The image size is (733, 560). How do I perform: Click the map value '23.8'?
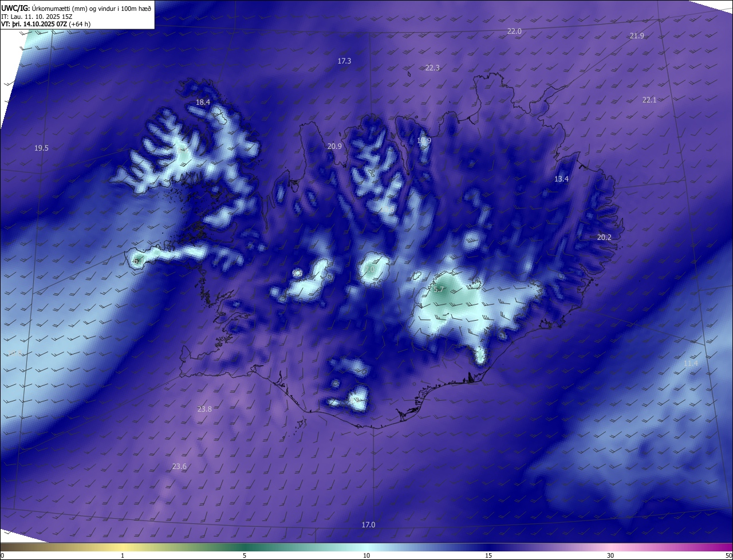[x=204, y=409]
